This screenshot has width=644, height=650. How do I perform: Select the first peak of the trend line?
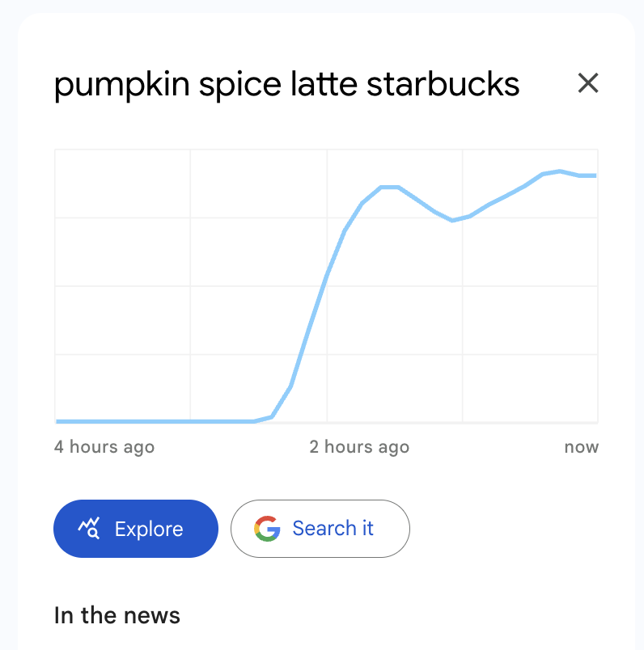pyautogui.click(x=389, y=187)
